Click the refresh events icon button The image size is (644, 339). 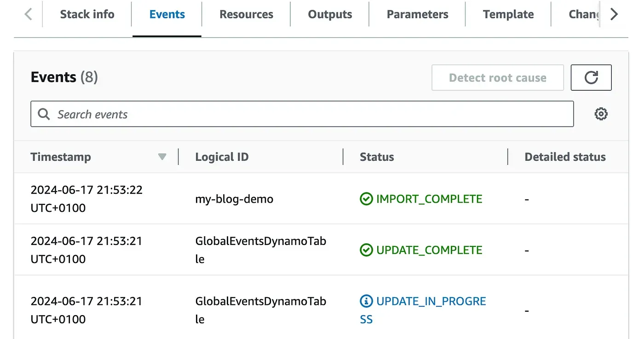coord(591,77)
